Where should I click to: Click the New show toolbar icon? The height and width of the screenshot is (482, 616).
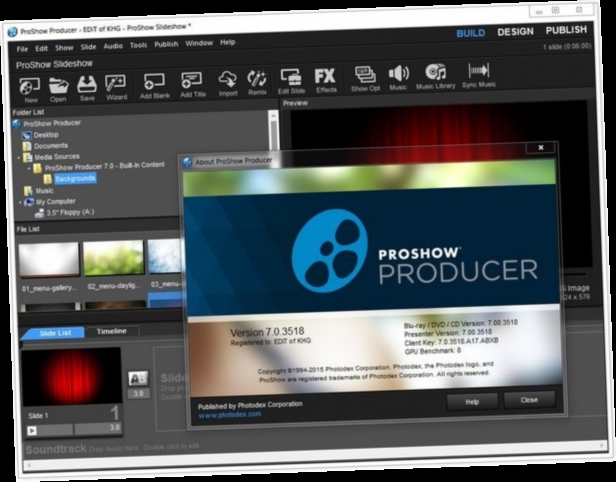click(30, 90)
